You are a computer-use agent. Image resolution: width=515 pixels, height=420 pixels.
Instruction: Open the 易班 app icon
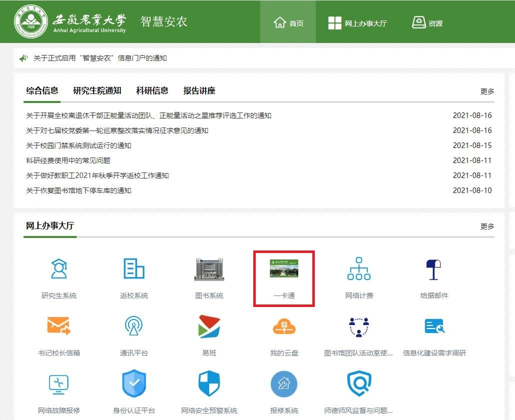[x=209, y=326]
